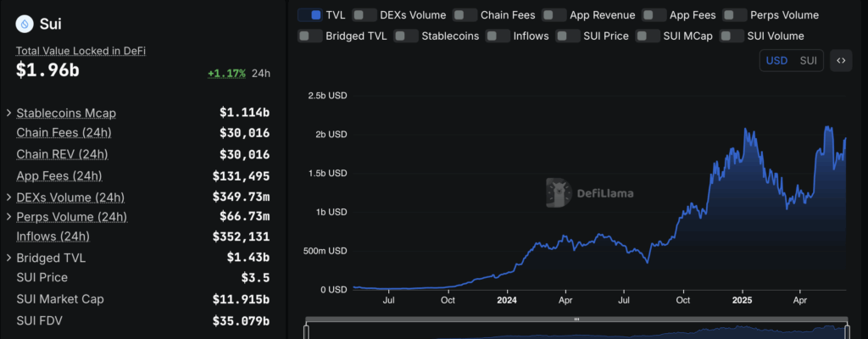Click the 500m USD y-axis label

[x=325, y=251]
